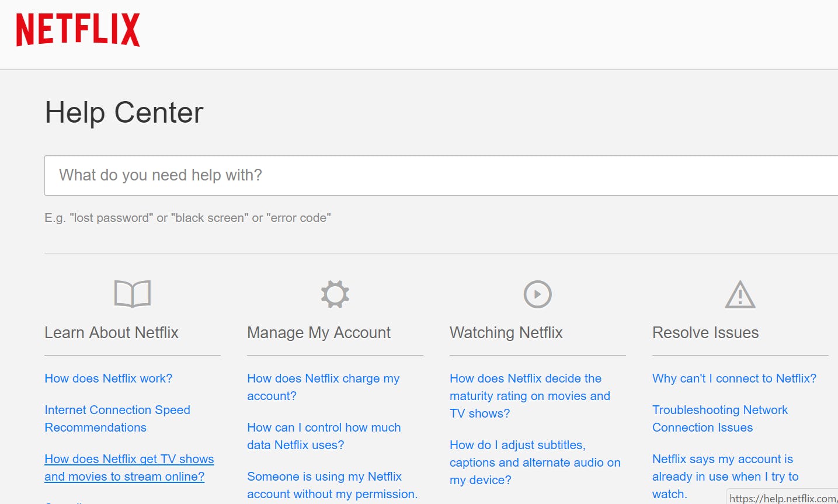
Task: Open the unauthorized account use help article
Action: pos(332,485)
